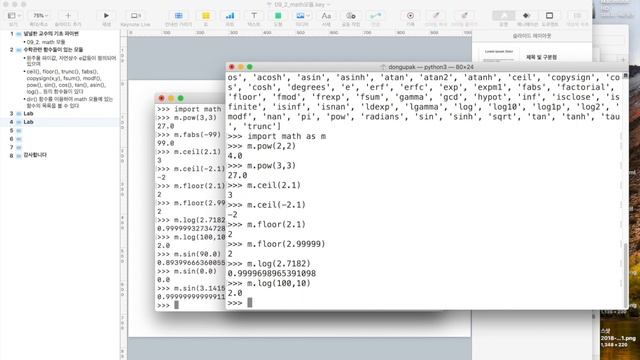Click the front Terminal's bottom prompt cursor

(x=250, y=302)
